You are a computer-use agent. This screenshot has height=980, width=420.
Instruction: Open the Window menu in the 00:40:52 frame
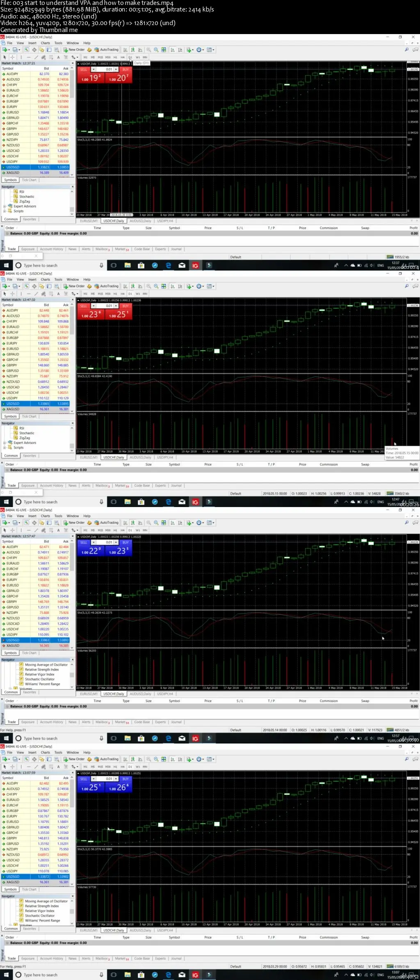click(x=73, y=753)
